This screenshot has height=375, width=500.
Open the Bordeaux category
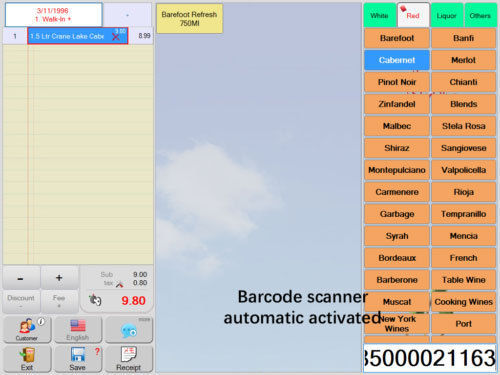coord(397,258)
